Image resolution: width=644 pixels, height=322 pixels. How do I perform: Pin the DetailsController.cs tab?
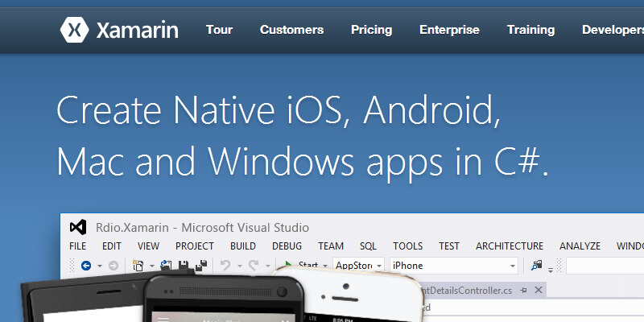point(523,291)
